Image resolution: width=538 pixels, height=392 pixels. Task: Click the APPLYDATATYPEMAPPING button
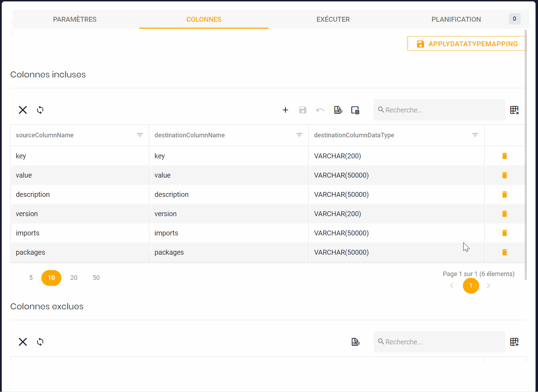pyautogui.click(x=466, y=44)
